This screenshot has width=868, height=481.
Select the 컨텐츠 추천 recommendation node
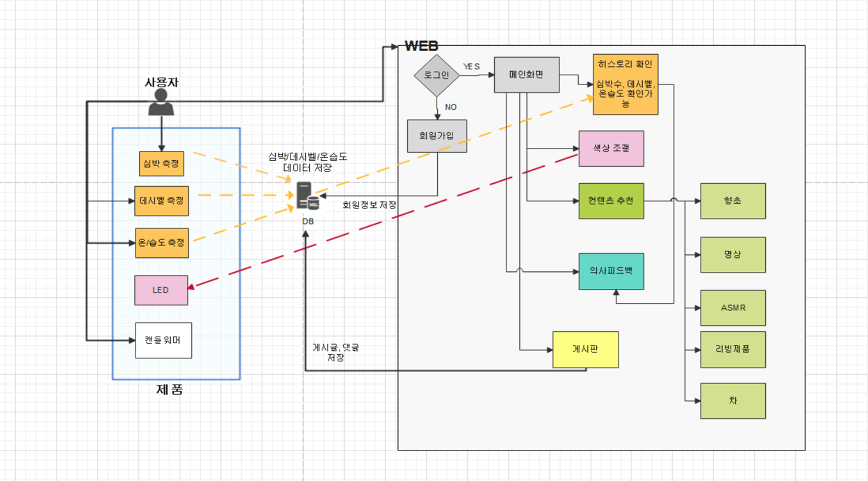tap(611, 201)
